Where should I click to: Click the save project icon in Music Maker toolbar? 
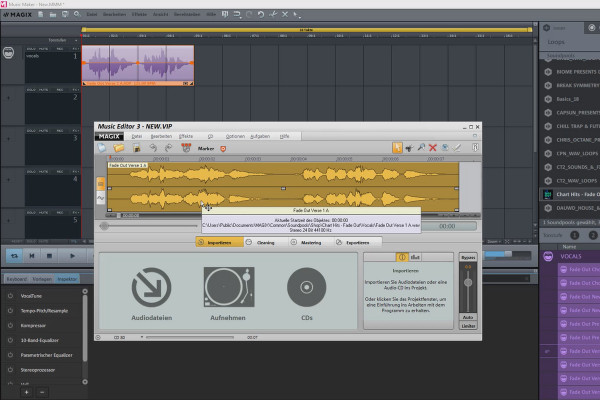(x=65, y=15)
